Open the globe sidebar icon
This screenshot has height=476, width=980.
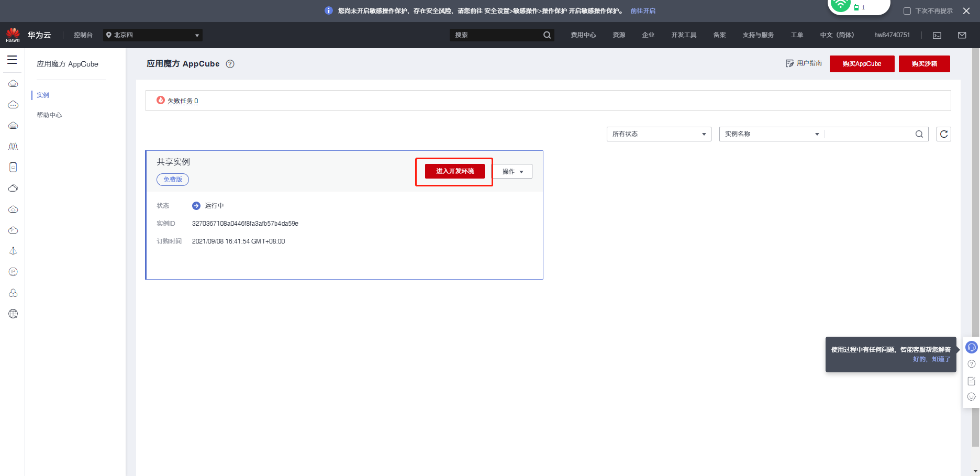13,314
